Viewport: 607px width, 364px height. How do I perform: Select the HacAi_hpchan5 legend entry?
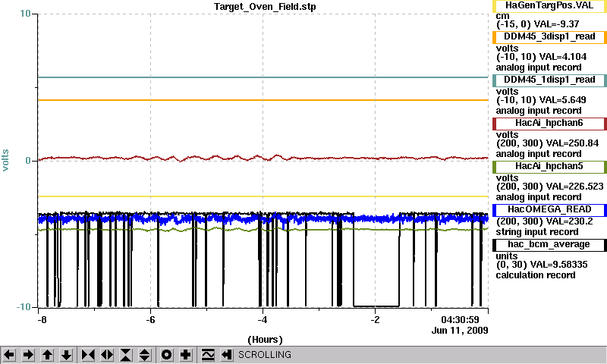click(549, 167)
